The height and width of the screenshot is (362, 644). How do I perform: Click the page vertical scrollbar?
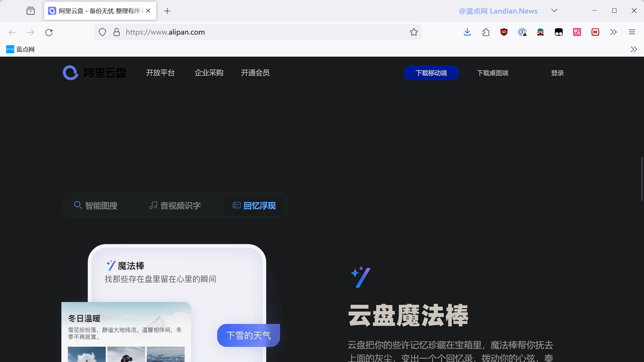pyautogui.click(x=641, y=179)
